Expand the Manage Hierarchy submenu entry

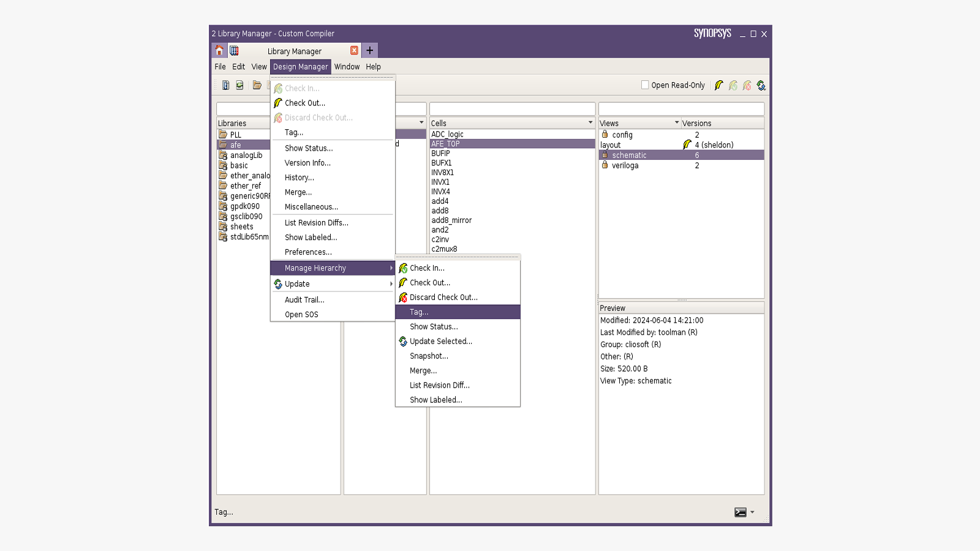pyautogui.click(x=333, y=268)
